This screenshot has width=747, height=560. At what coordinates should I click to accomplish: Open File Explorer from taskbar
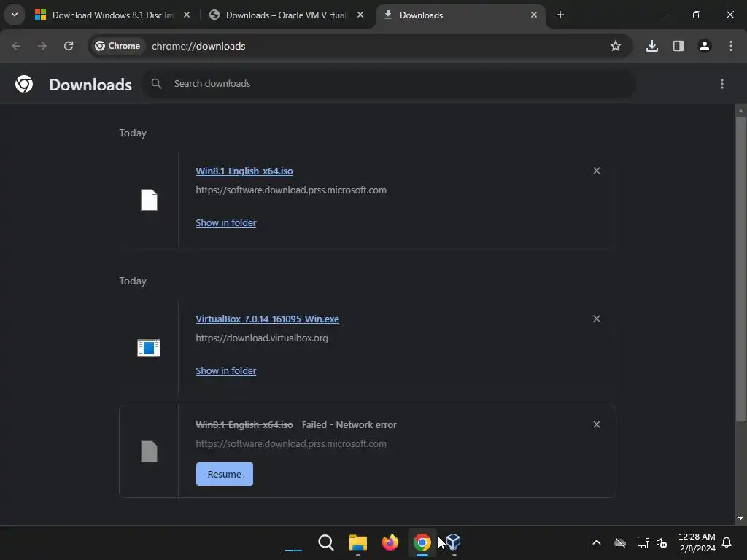(x=357, y=542)
